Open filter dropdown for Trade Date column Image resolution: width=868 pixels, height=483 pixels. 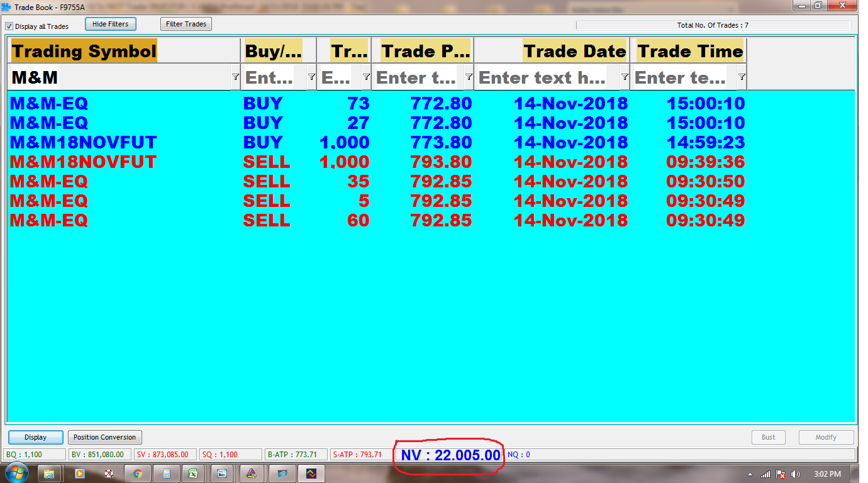coord(625,77)
